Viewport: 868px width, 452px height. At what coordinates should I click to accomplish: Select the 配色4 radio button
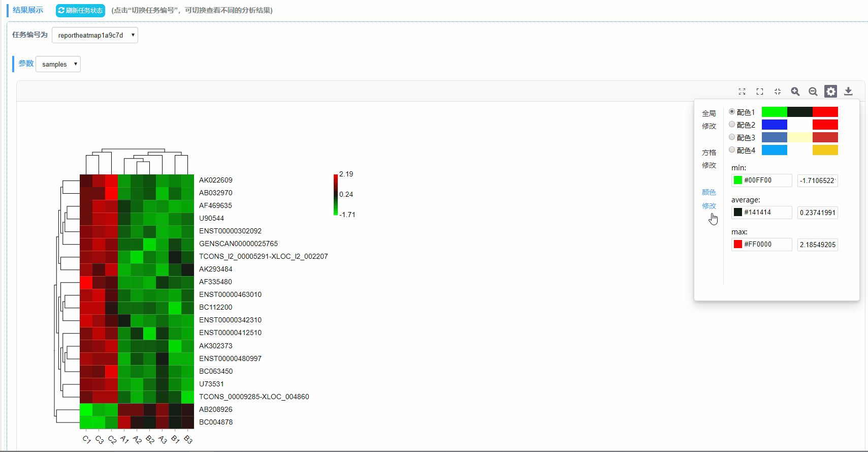[732, 149]
